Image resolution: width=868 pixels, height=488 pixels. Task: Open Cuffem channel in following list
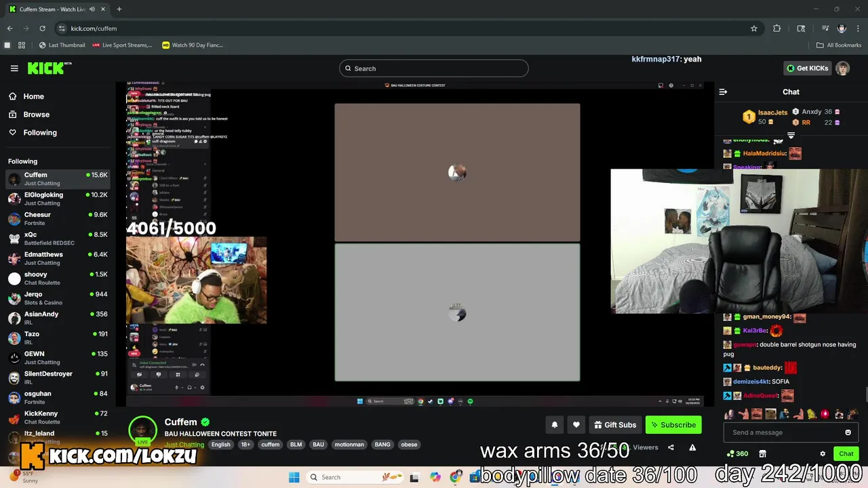point(58,179)
